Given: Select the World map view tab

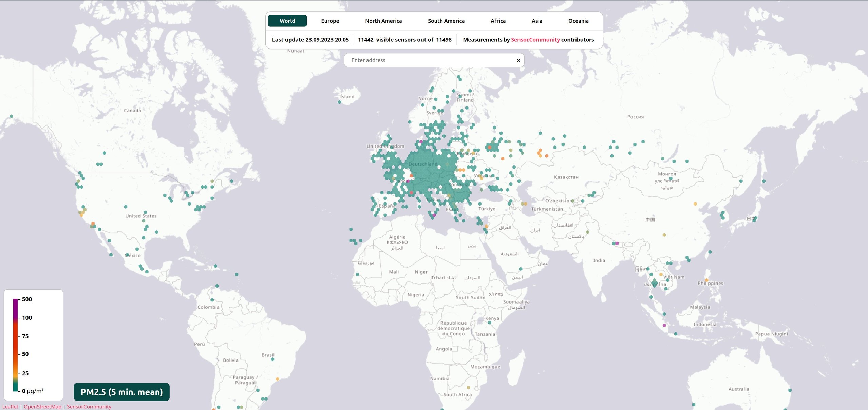Looking at the screenshot, I should click(287, 21).
